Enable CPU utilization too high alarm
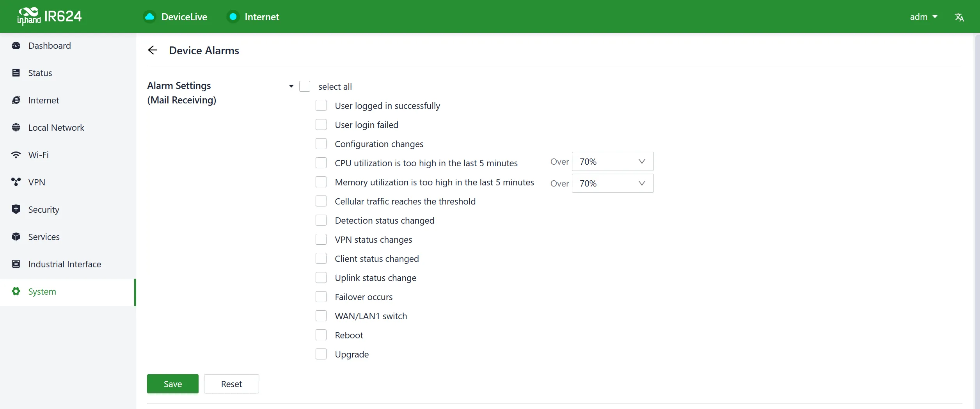The image size is (980, 409). pos(321,163)
